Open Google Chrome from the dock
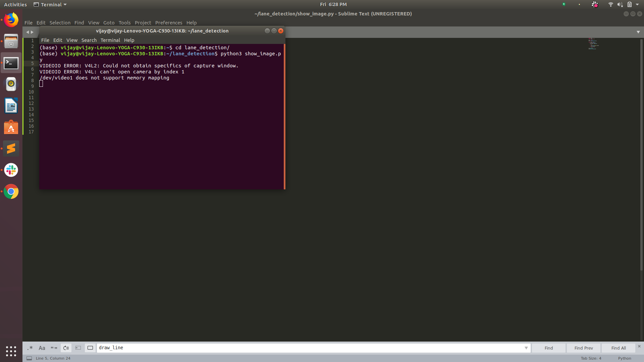The height and width of the screenshot is (362, 644). (x=11, y=192)
